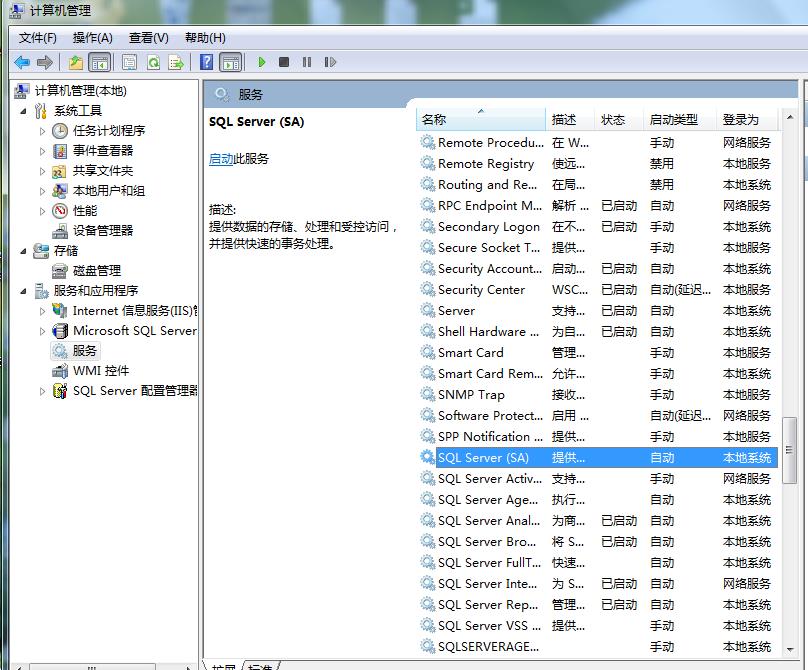The width and height of the screenshot is (808, 670).
Task: Sort services by 启动类型 column header
Action: click(x=673, y=119)
